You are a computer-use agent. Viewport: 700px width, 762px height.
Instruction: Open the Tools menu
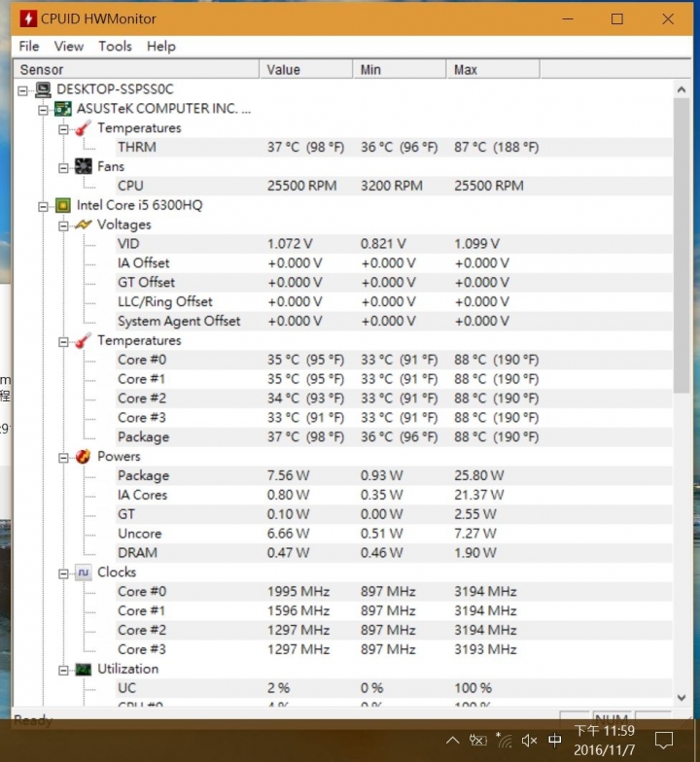(x=115, y=47)
